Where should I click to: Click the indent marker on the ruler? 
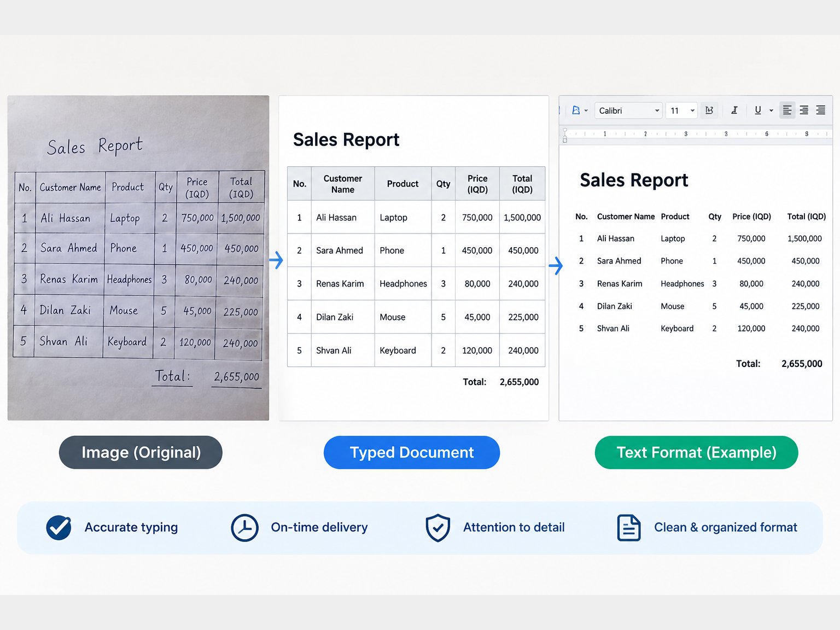coord(565,136)
